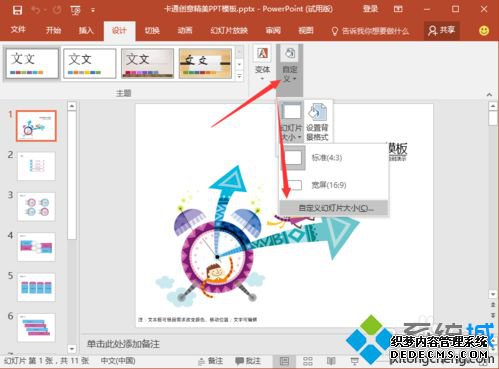
Task: Choose 标准(4:3) slide size
Action: (334, 157)
